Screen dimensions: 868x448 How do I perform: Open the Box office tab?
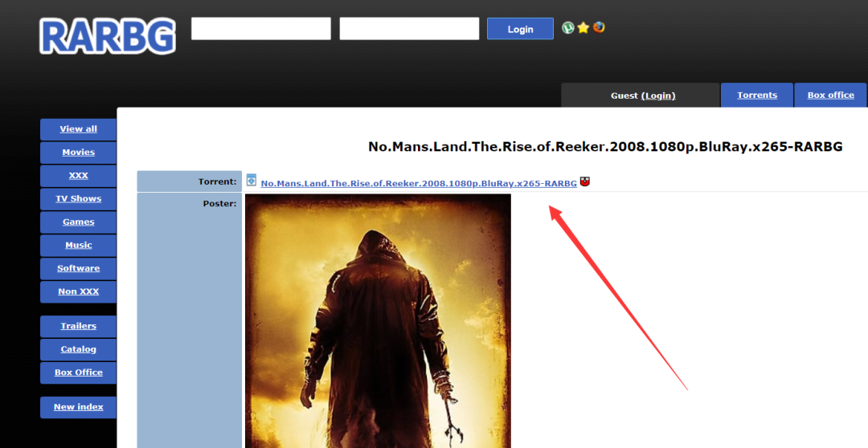[x=830, y=95]
